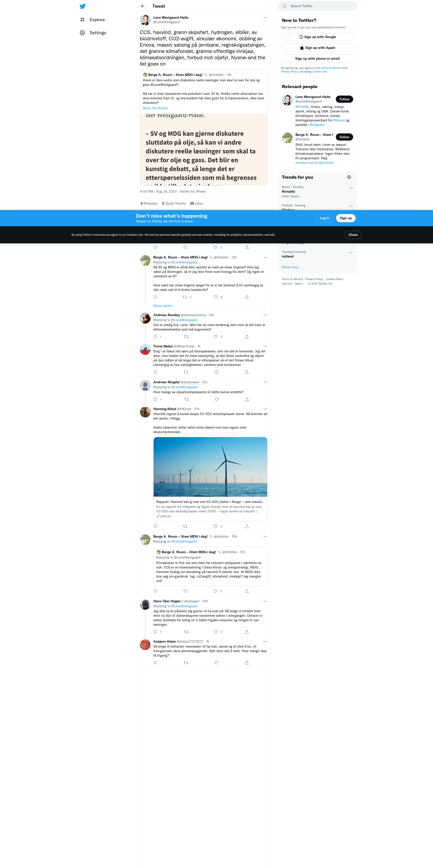Click Sign up on the blue banner
The image size is (433, 868).
pyautogui.click(x=346, y=218)
